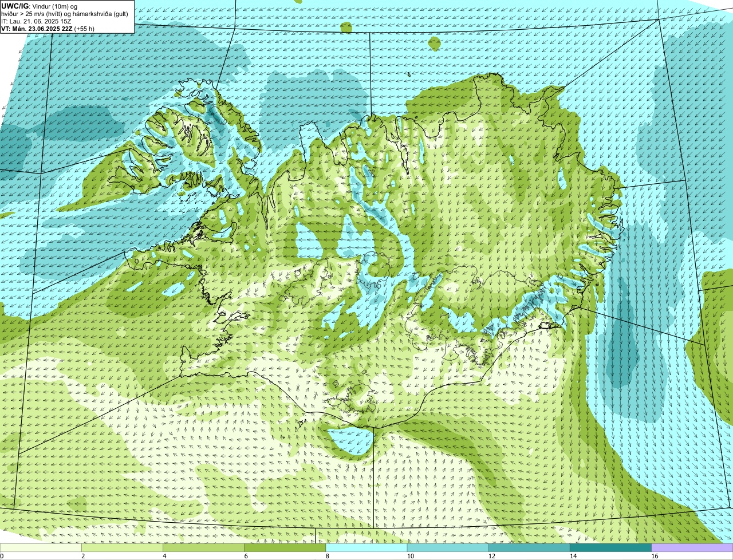
Task: Click the legend scale label '14'
Action: (x=573, y=556)
